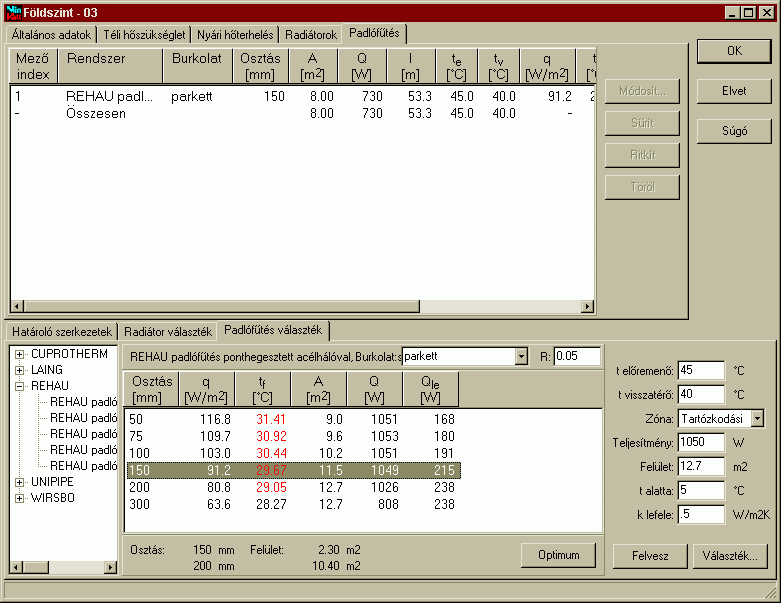Select the Padlófűtés tab
Screen dimensions: 781x603
[x=374, y=33]
